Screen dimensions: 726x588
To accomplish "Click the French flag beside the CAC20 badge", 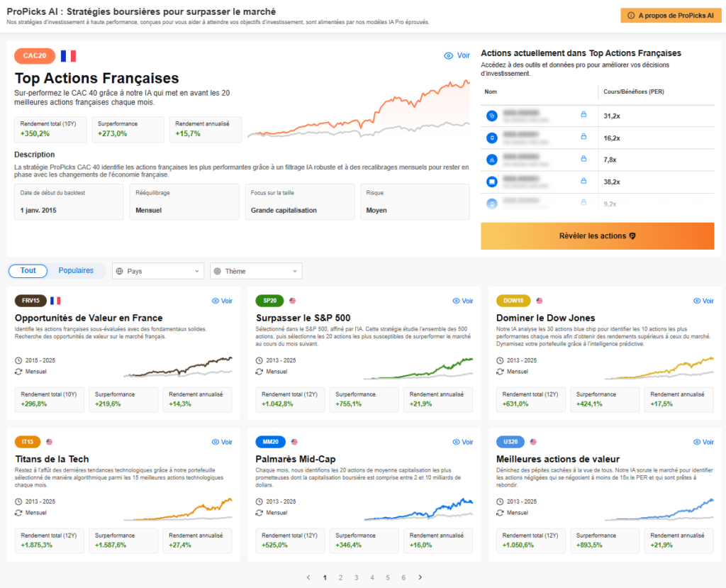I will click(68, 55).
